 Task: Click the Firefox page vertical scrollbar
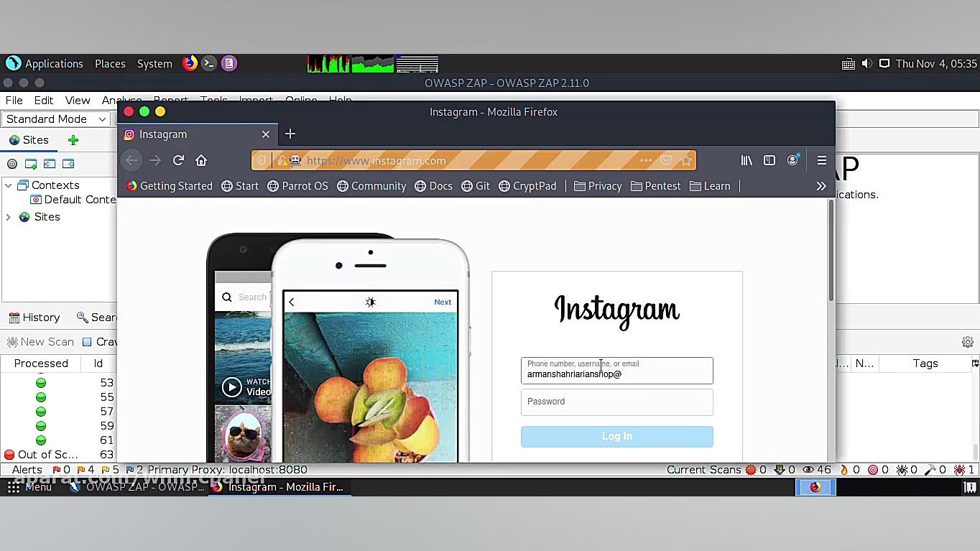(x=831, y=251)
